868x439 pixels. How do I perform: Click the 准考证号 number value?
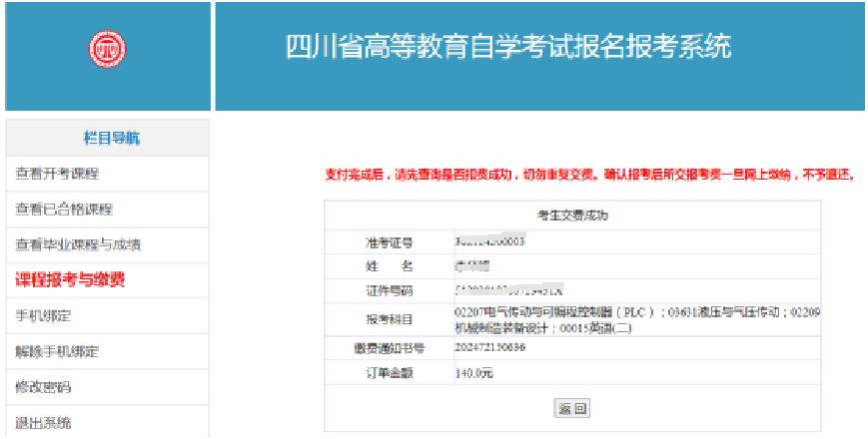(489, 241)
